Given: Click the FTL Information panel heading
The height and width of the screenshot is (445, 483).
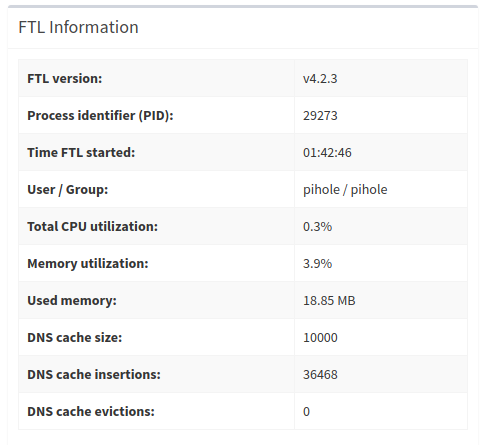Looking at the screenshot, I should [78, 27].
